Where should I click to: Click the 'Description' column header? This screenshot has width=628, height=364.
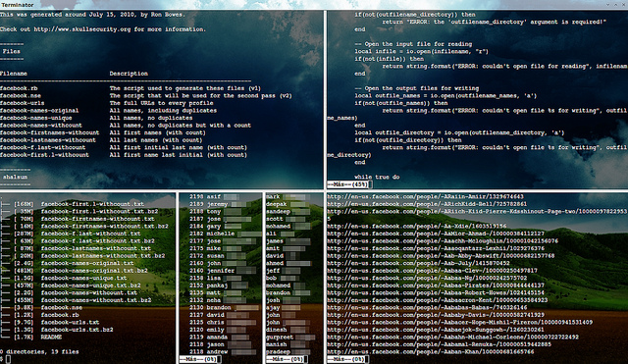point(129,74)
